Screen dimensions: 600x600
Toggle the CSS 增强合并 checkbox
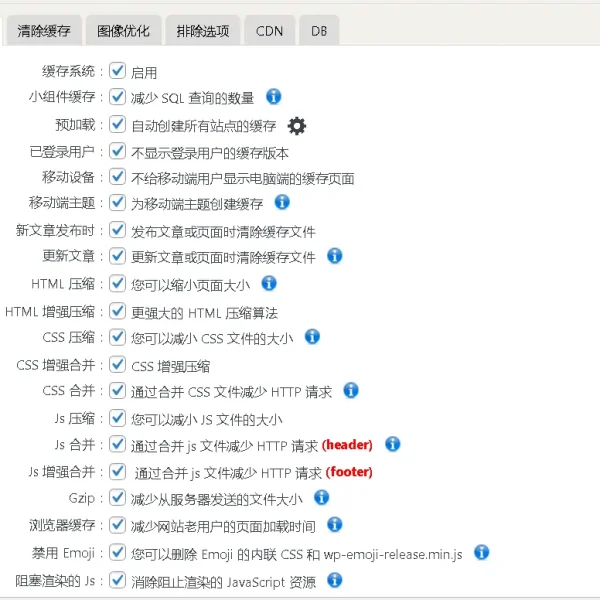click(x=117, y=365)
